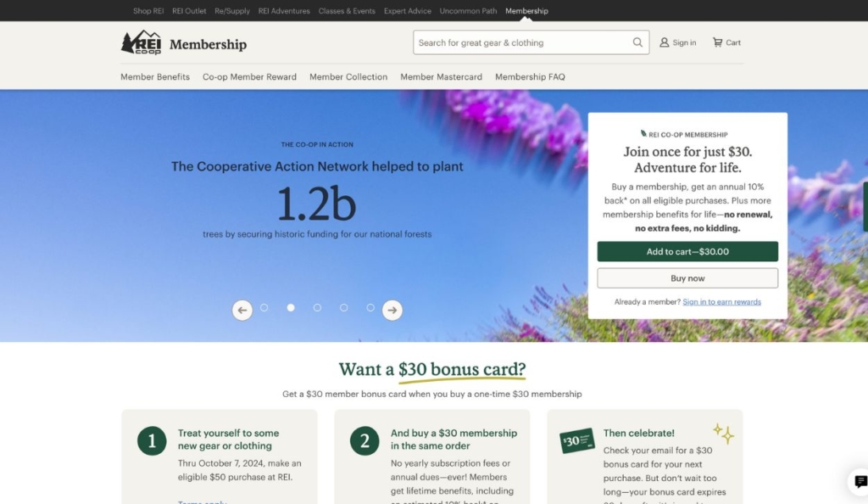The height and width of the screenshot is (504, 868).
Task: Select the third carousel dot
Action: [x=317, y=307]
